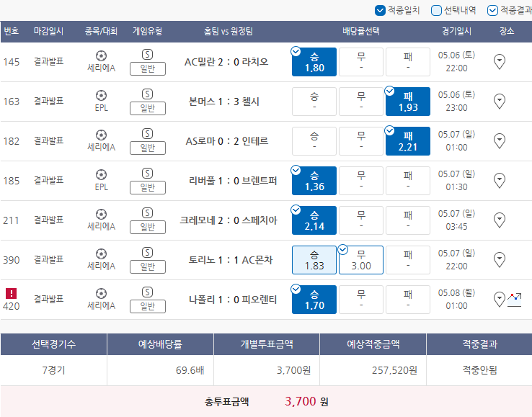Toggle the 적중일치 checkbox
The height and width of the screenshot is (417, 532).
(x=380, y=11)
